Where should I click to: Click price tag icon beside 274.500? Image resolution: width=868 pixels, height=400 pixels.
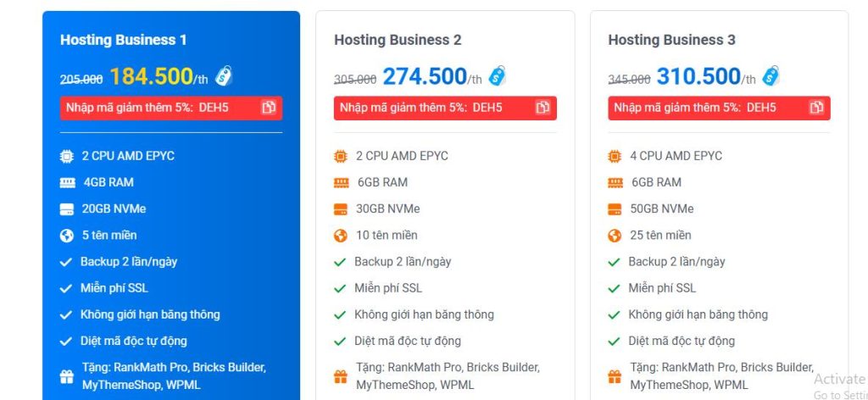[x=498, y=76]
